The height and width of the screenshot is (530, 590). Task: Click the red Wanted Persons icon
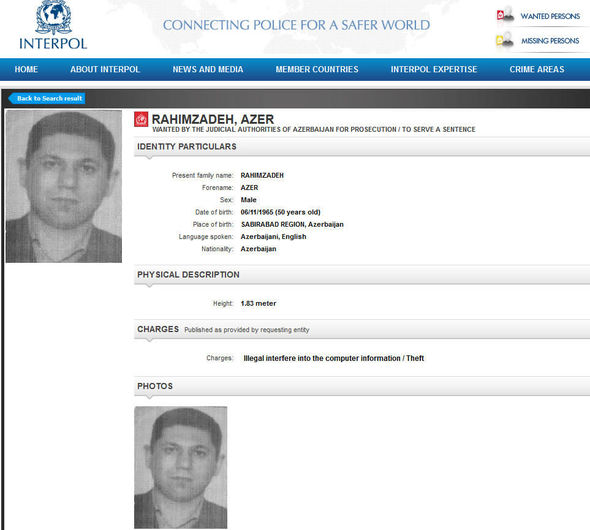coord(505,15)
